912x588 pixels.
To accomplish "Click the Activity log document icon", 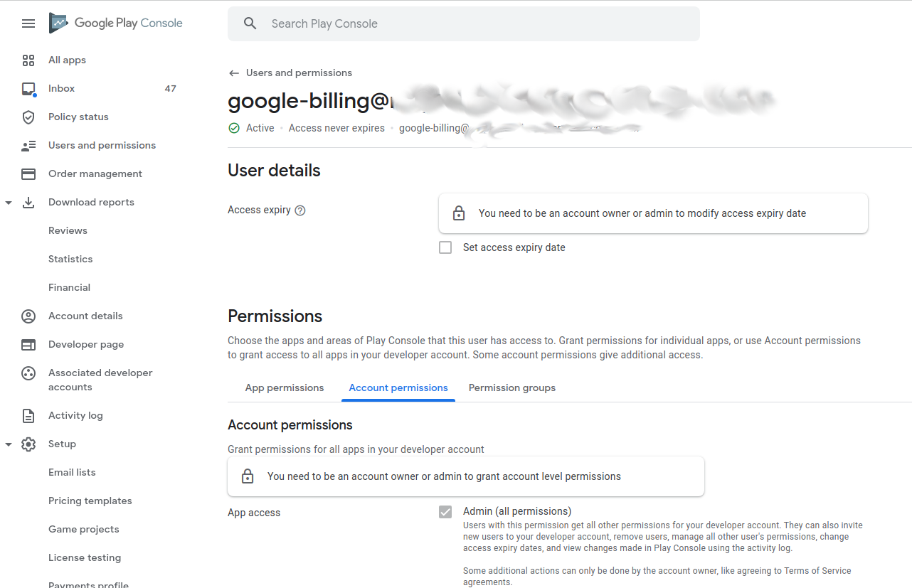I will [x=28, y=416].
